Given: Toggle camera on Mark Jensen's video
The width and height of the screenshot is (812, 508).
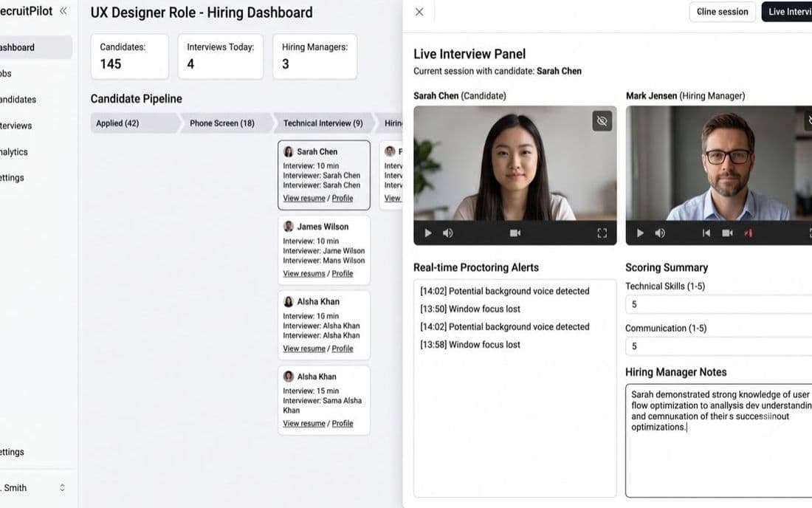Looking at the screenshot, I should pyautogui.click(x=727, y=233).
